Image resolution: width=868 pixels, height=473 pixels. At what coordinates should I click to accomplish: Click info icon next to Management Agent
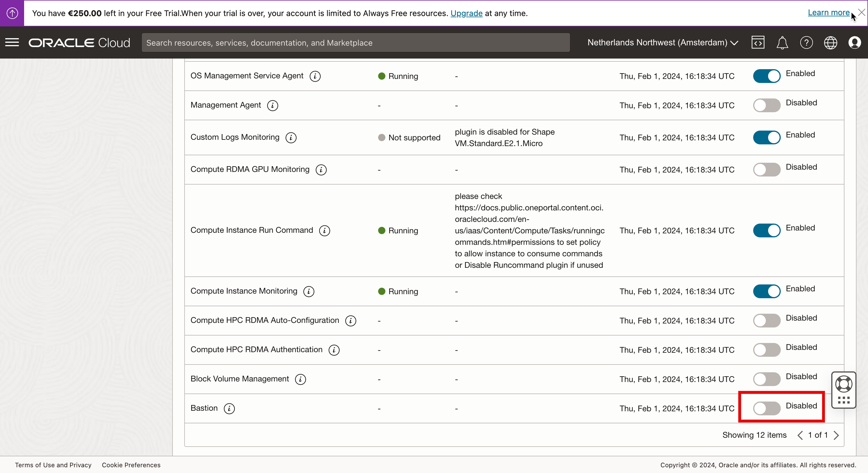click(x=272, y=106)
